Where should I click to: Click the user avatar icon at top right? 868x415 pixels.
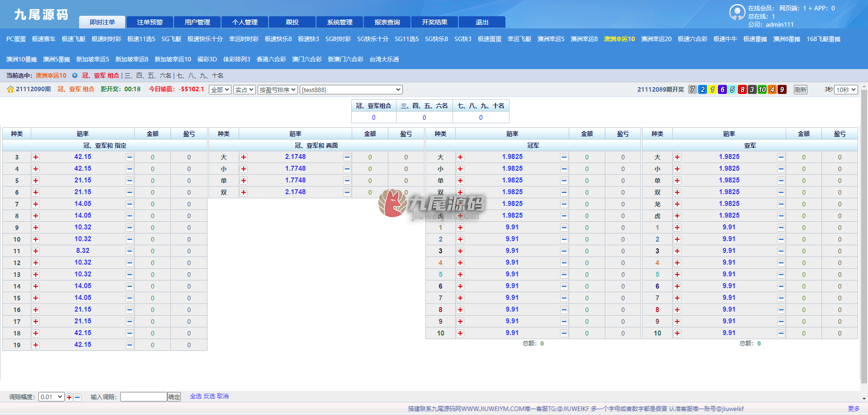[x=737, y=12]
